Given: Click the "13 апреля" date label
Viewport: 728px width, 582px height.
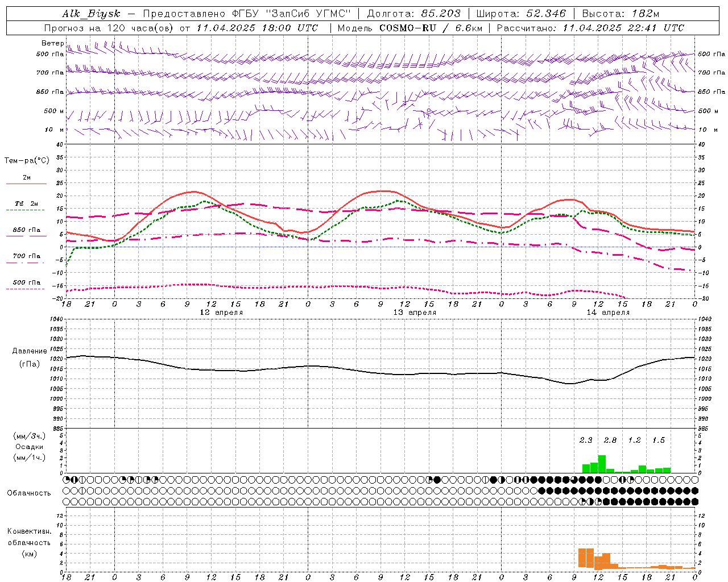Looking at the screenshot, I should coord(415,313).
